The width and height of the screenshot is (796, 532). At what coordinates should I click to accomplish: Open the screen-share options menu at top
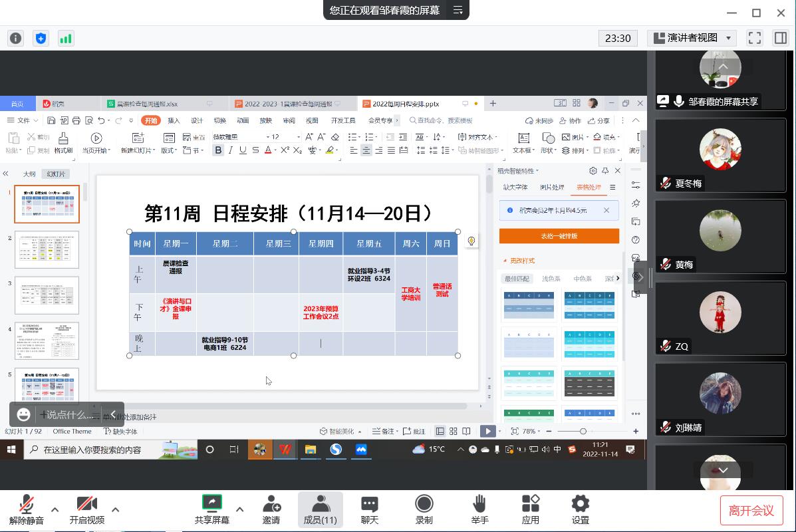[x=458, y=10]
